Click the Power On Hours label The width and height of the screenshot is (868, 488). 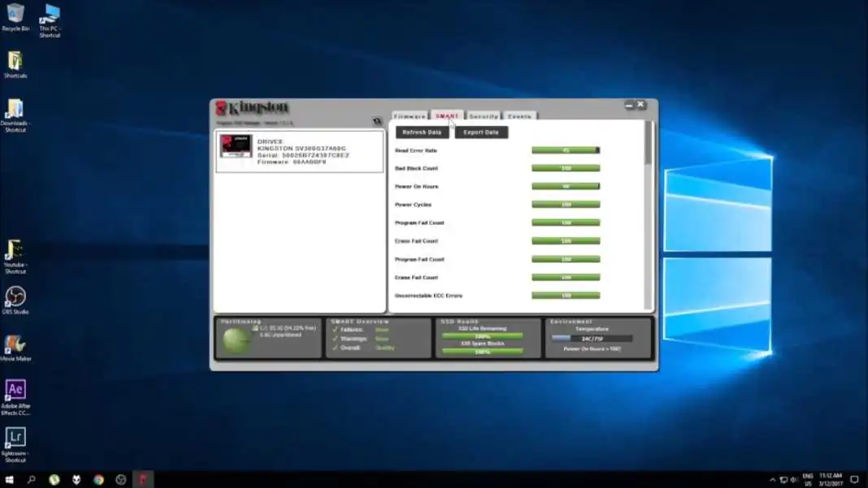pos(416,187)
